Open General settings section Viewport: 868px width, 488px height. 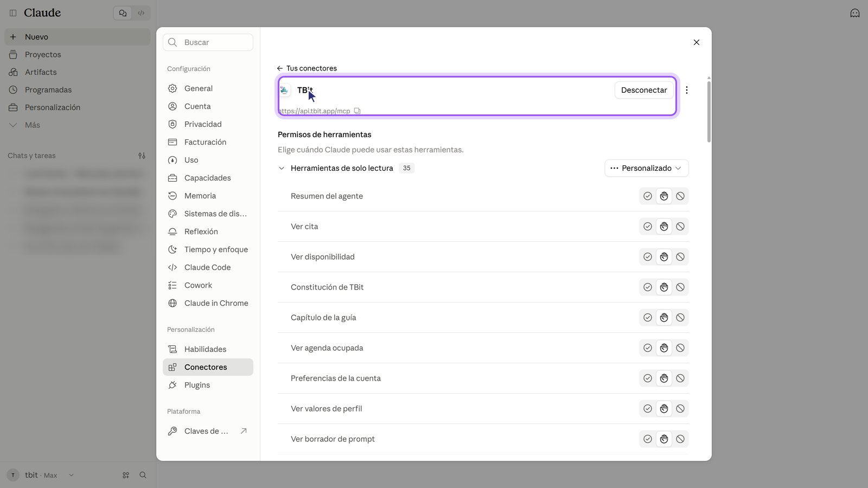(208, 88)
